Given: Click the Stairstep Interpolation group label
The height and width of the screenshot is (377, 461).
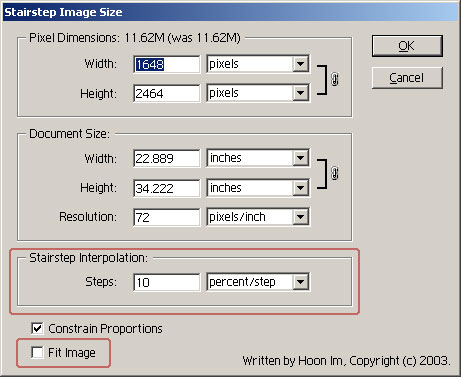Looking at the screenshot, I should pos(88,258).
